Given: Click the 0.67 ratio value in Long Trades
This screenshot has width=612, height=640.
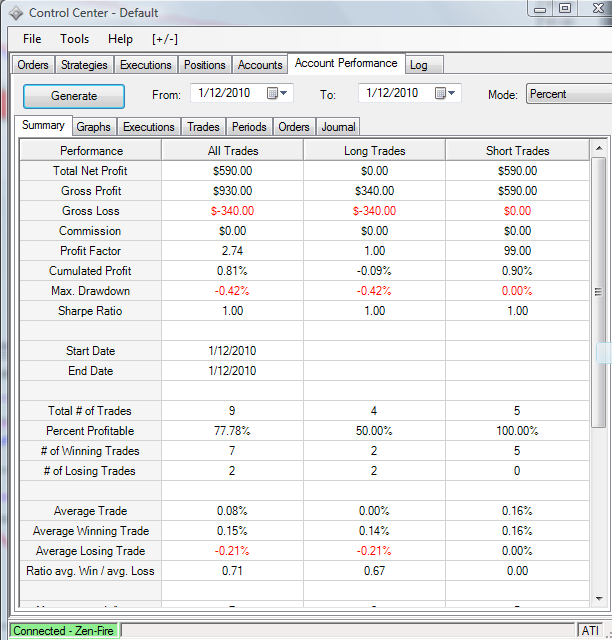Looking at the screenshot, I should coord(374,571).
